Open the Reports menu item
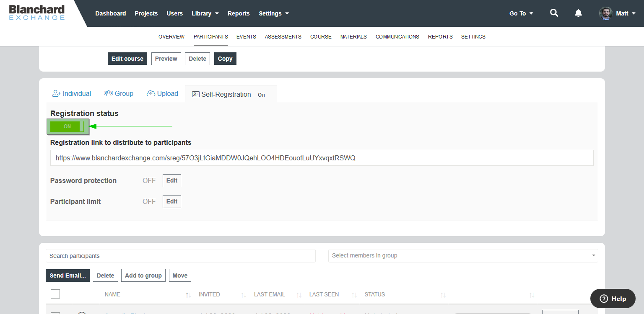This screenshot has height=314, width=644. (x=239, y=13)
